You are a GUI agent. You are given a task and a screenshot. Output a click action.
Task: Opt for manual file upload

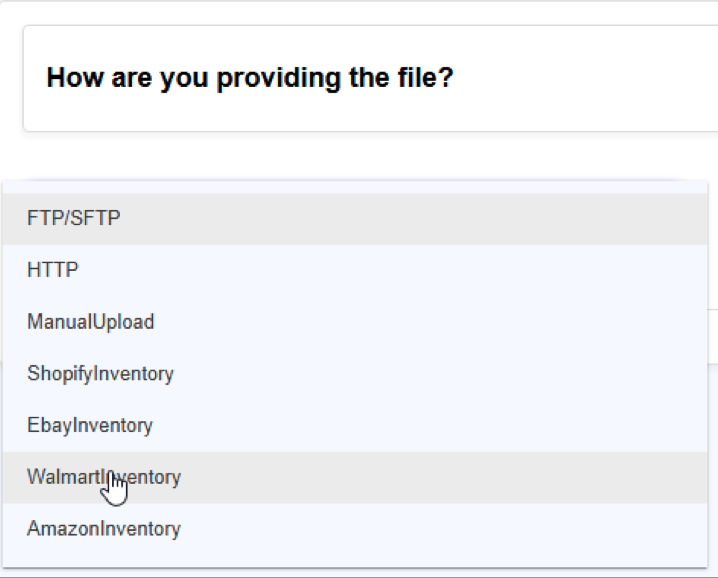tap(355, 322)
